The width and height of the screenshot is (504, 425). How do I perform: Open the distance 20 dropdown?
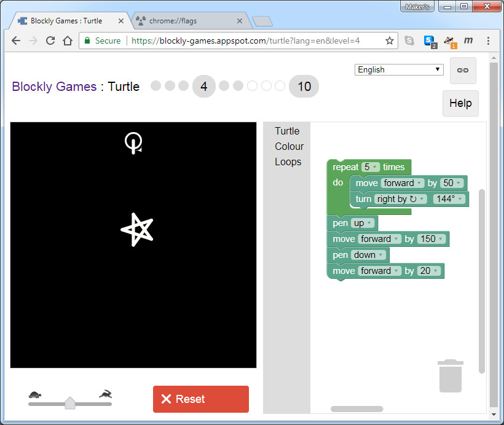pos(429,271)
